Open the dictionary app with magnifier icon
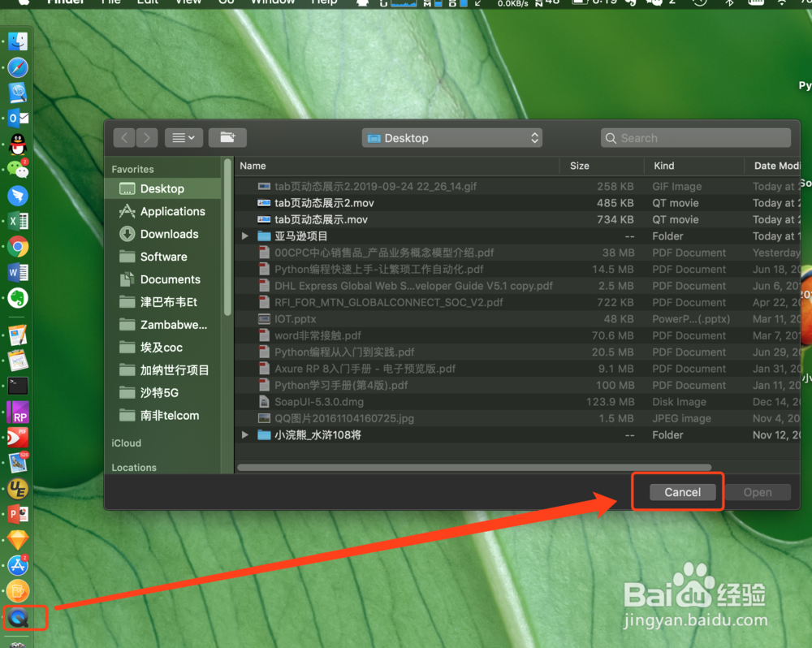Screen dimensions: 812x648 pos(18,93)
